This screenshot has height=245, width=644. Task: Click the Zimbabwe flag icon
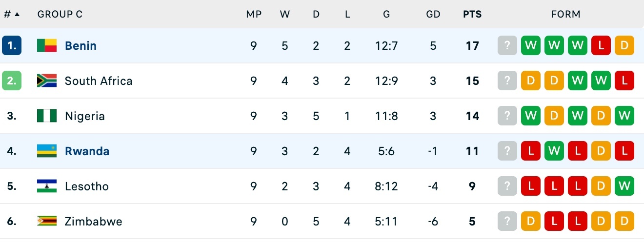(47, 222)
